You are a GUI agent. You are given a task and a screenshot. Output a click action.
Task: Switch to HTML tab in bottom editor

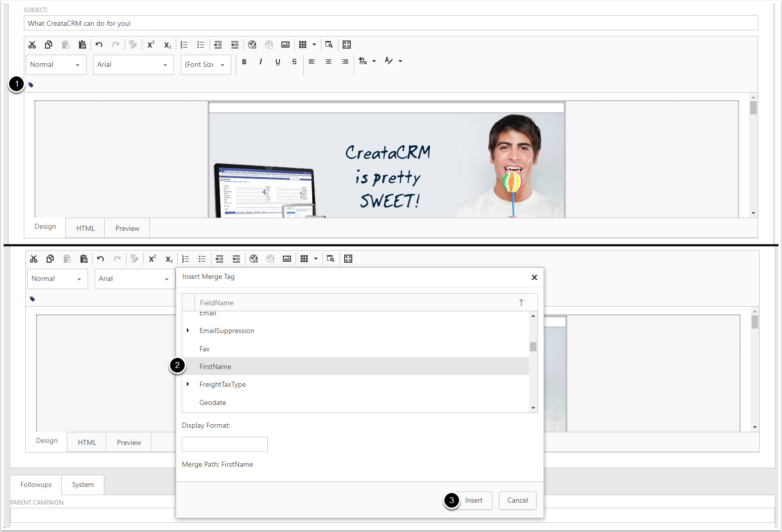[x=87, y=442]
